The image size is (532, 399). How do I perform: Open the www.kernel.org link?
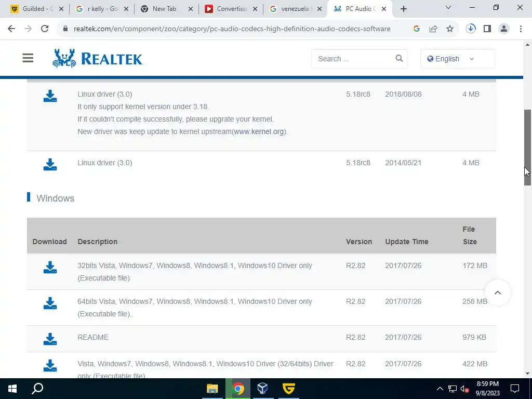[x=259, y=131]
